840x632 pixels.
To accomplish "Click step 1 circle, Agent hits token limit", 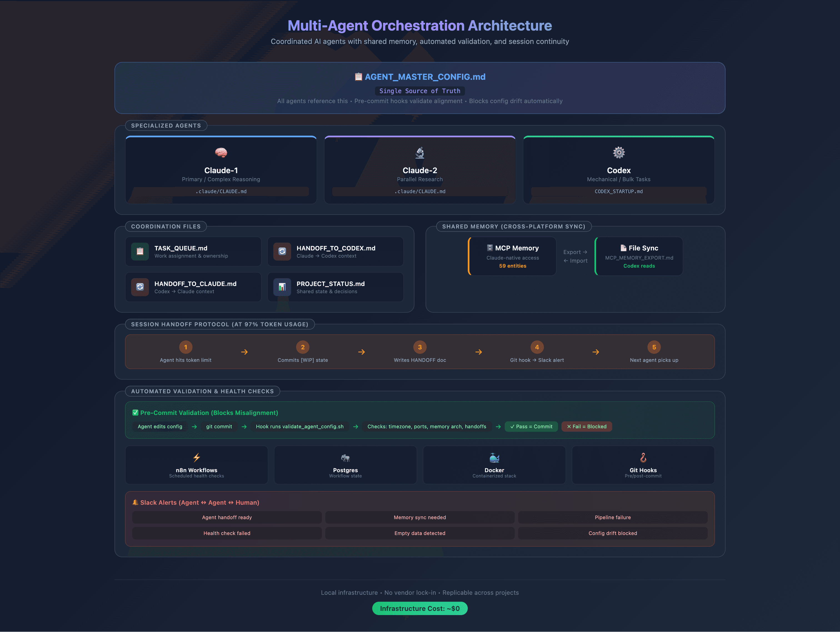I will point(186,347).
